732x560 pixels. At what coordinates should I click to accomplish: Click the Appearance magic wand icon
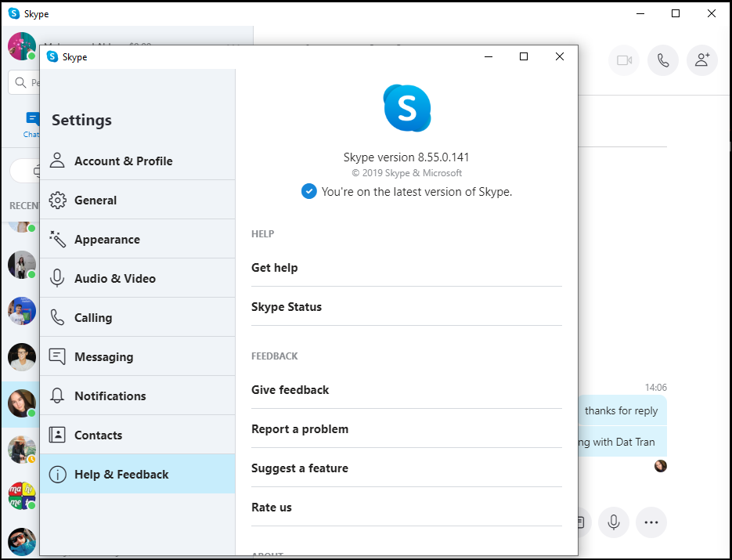click(x=57, y=239)
